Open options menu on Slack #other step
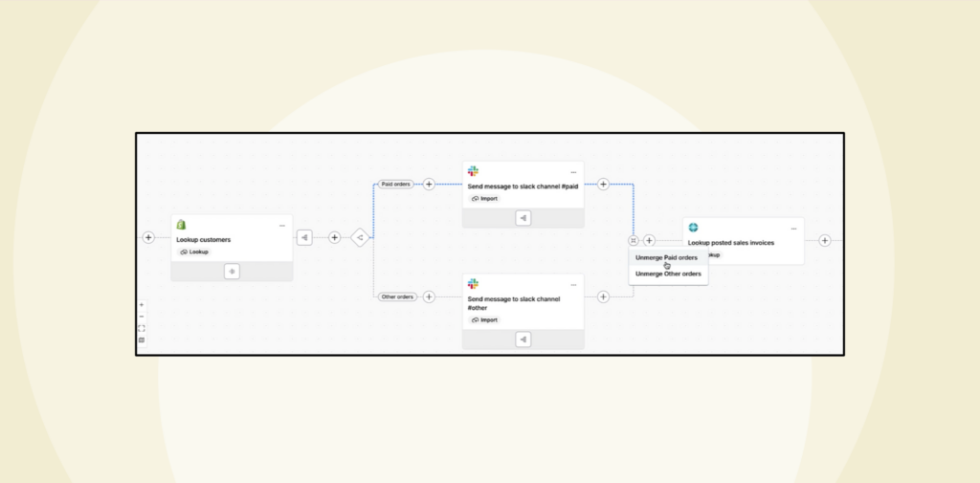Image resolution: width=980 pixels, height=483 pixels. (573, 285)
